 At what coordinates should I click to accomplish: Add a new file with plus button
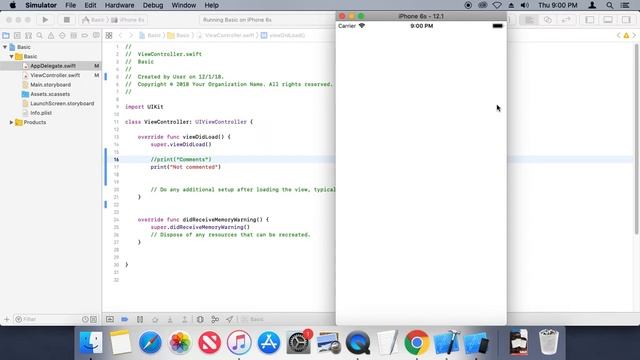coord(6,319)
